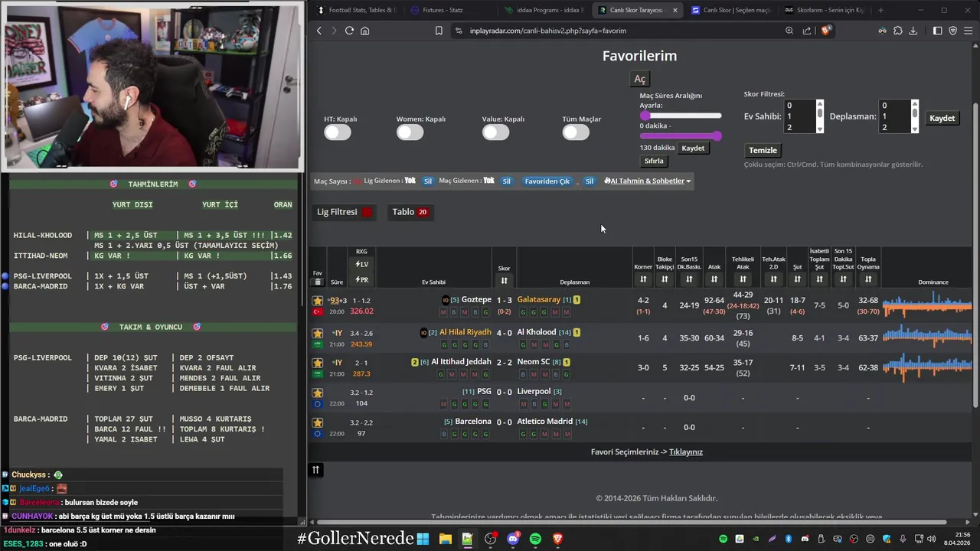Click Kaydet next to 130 dakika
Screen dimensions: 980x551
[693, 148]
